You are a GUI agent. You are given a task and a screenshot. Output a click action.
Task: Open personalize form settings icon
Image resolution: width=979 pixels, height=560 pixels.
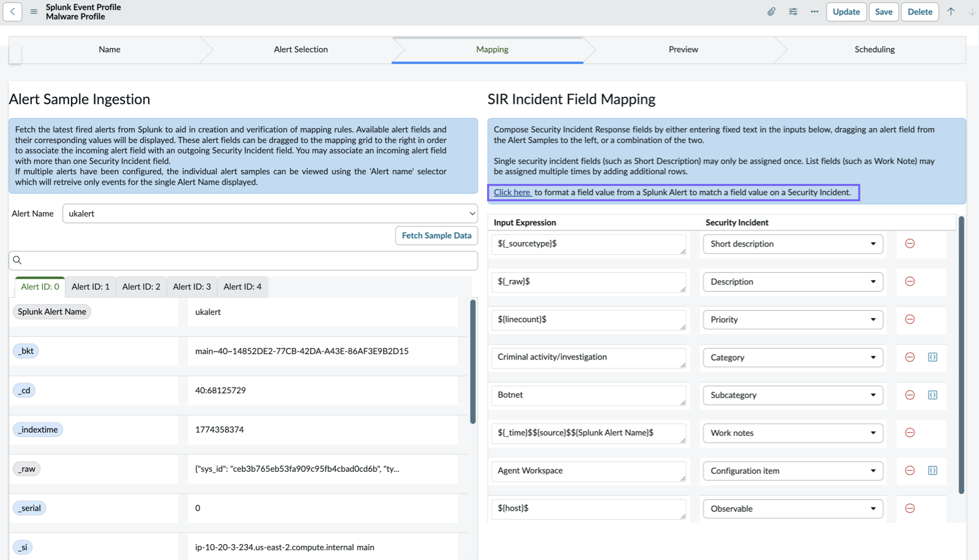coord(793,12)
